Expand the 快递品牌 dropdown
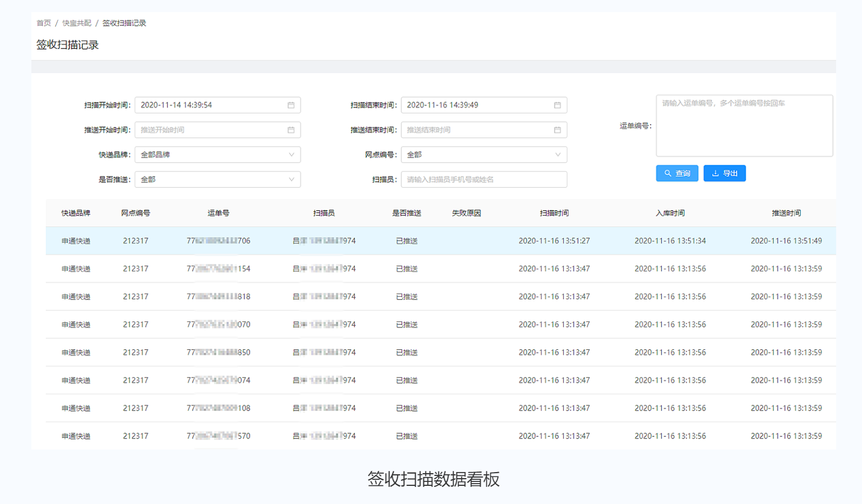Screen dimensions: 862x504 click(x=217, y=155)
